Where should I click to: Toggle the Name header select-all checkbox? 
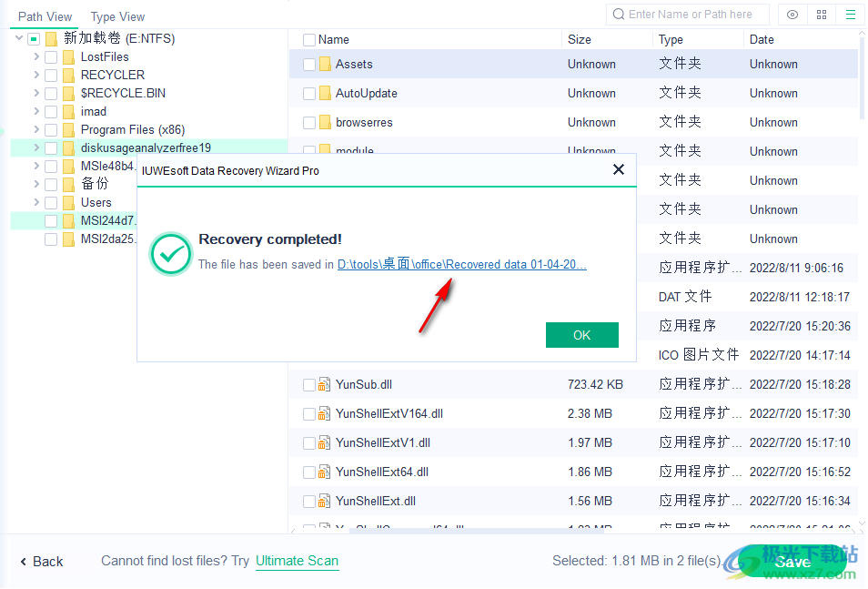pyautogui.click(x=308, y=40)
